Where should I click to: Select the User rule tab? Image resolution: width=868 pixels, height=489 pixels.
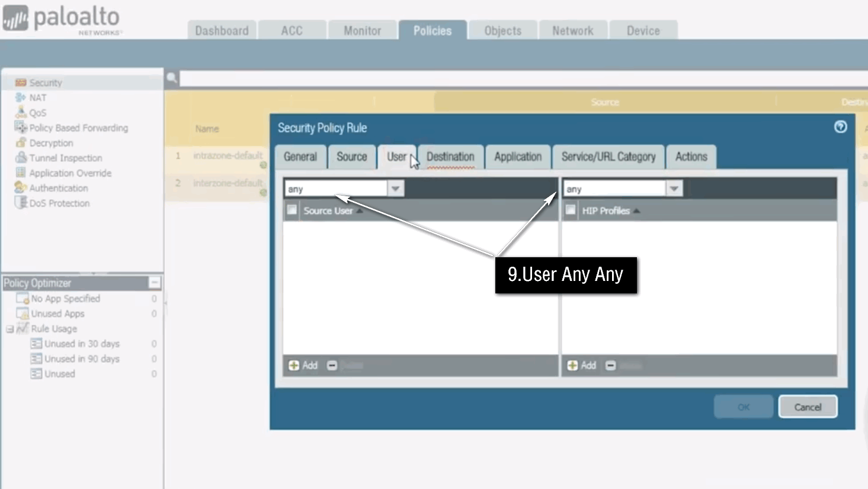pyautogui.click(x=396, y=157)
